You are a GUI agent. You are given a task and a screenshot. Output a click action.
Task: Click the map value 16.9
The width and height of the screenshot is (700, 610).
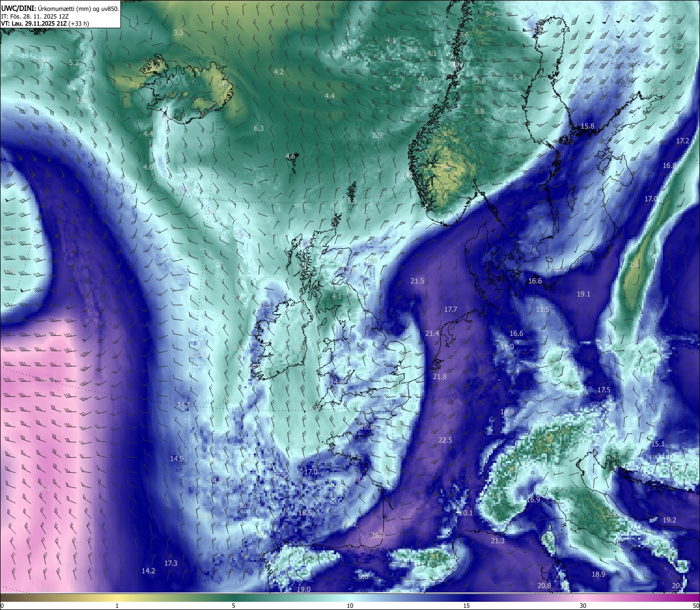click(x=533, y=500)
